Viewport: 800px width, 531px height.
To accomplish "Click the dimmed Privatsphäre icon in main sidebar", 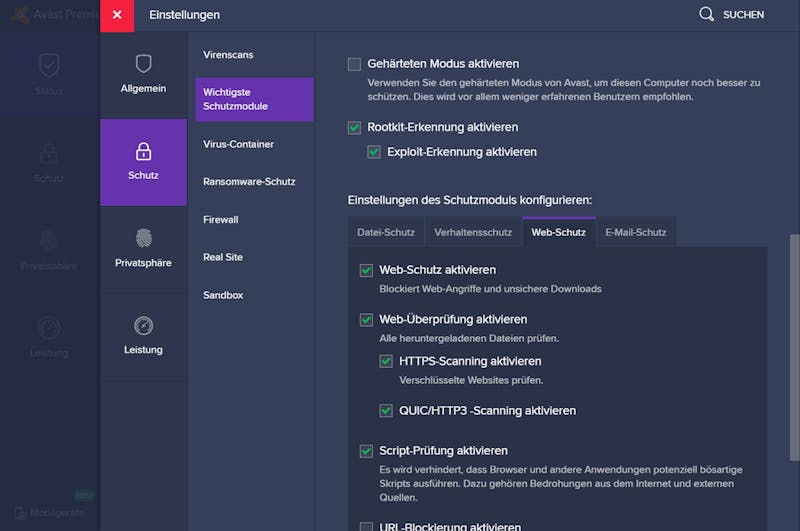I will pos(49,240).
